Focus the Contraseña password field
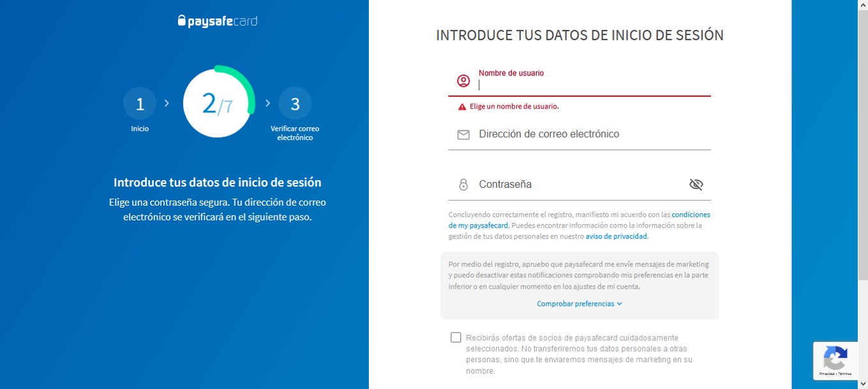The width and height of the screenshot is (868, 389). point(581,185)
